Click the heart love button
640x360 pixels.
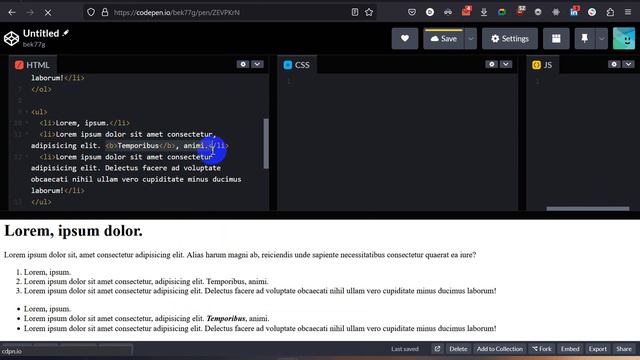tap(404, 38)
